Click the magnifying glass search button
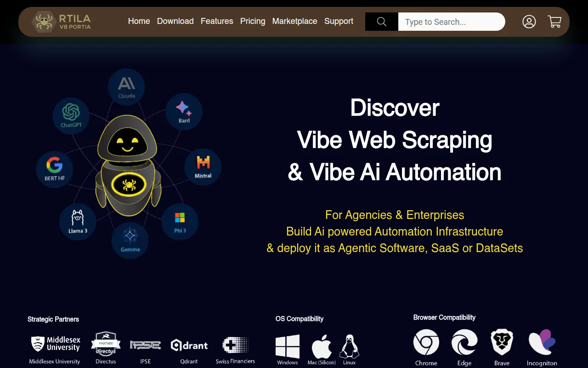Viewport: 588px width, 368px height. [x=382, y=22]
